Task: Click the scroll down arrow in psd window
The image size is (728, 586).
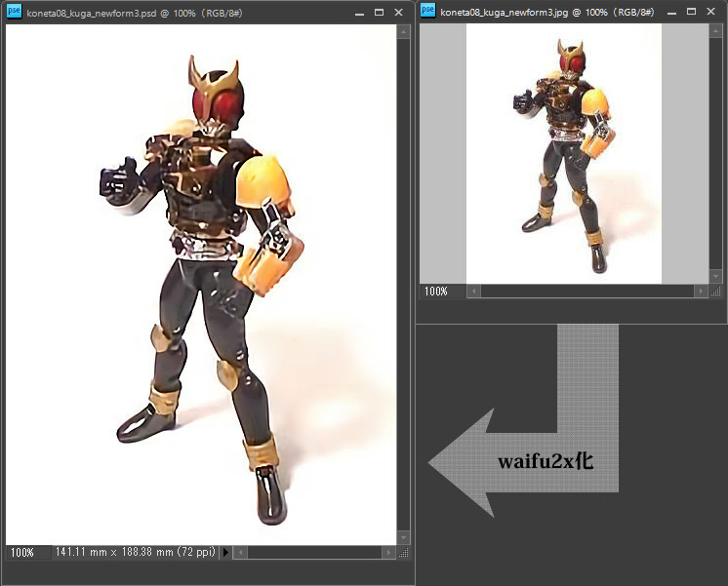Action: [x=403, y=538]
